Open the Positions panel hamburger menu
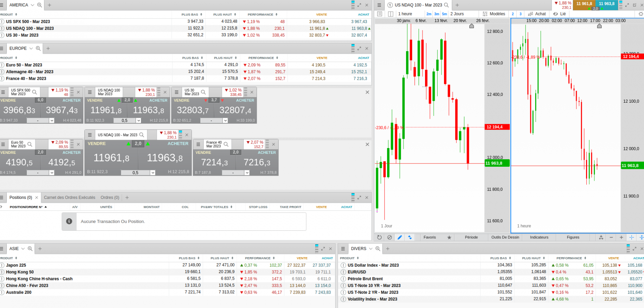Screen dimensions: 644x308 pos(2,197)
